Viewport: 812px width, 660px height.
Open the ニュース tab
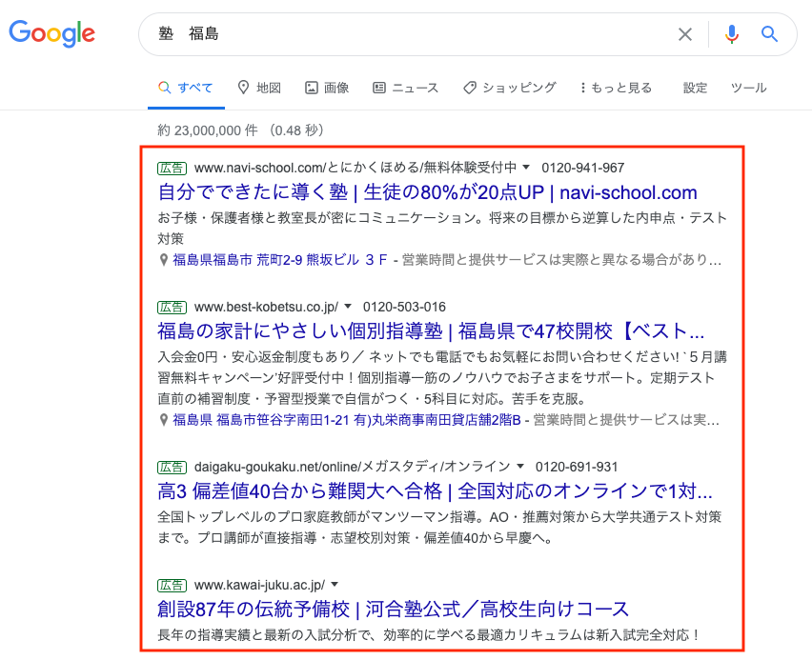405,88
